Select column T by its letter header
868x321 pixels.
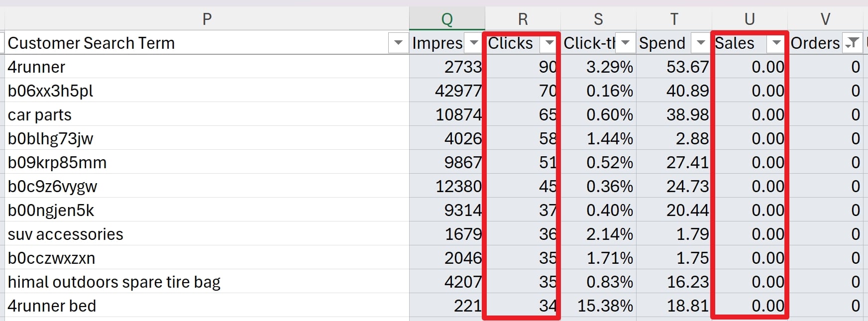674,19
